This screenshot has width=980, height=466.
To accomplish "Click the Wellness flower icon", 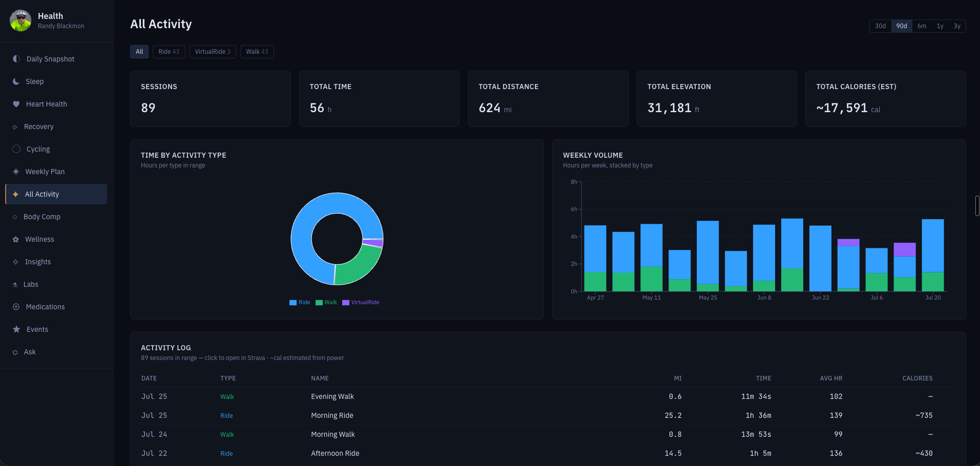I will pos(16,239).
